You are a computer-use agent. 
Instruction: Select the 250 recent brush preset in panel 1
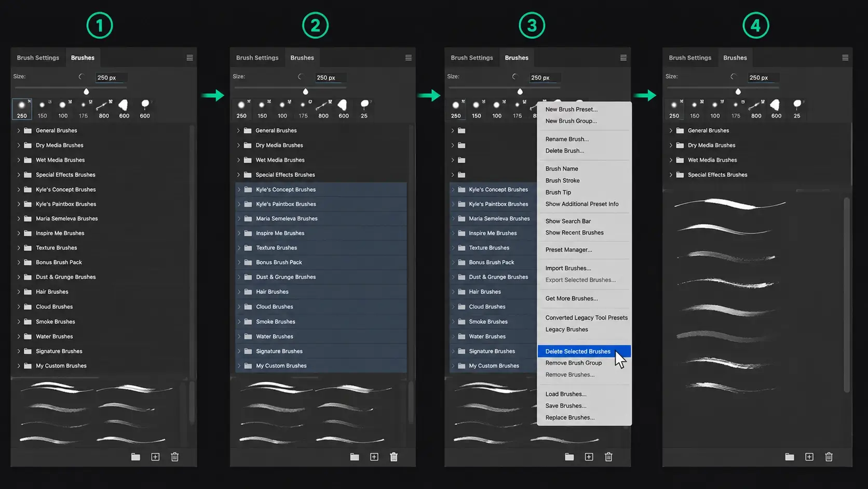22,109
